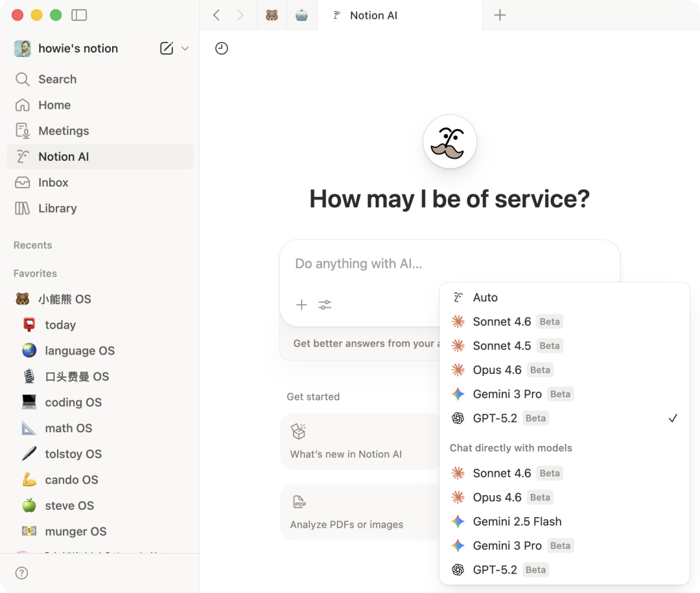The width and height of the screenshot is (700, 593).
Task: Open the bear emoji tab
Action: pos(272,15)
